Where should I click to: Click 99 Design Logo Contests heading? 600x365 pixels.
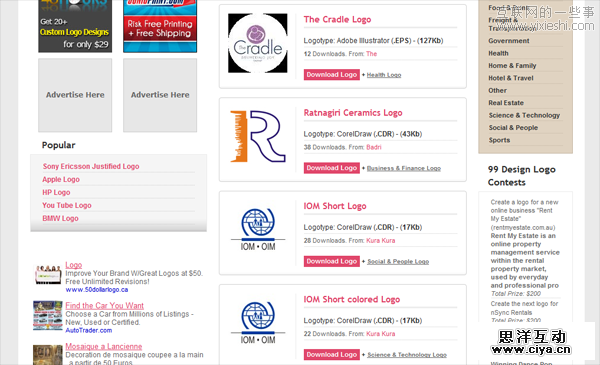click(x=522, y=176)
